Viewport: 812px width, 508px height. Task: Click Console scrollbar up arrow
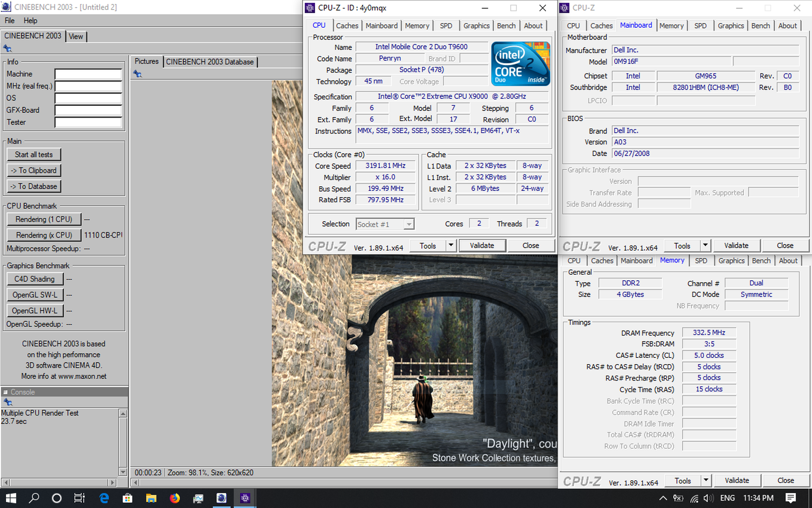coord(123,413)
